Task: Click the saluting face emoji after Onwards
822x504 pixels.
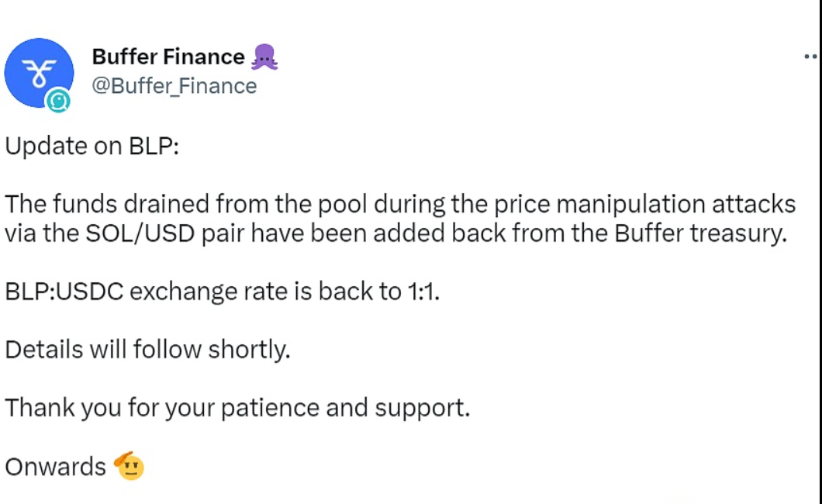Action: click(x=129, y=465)
